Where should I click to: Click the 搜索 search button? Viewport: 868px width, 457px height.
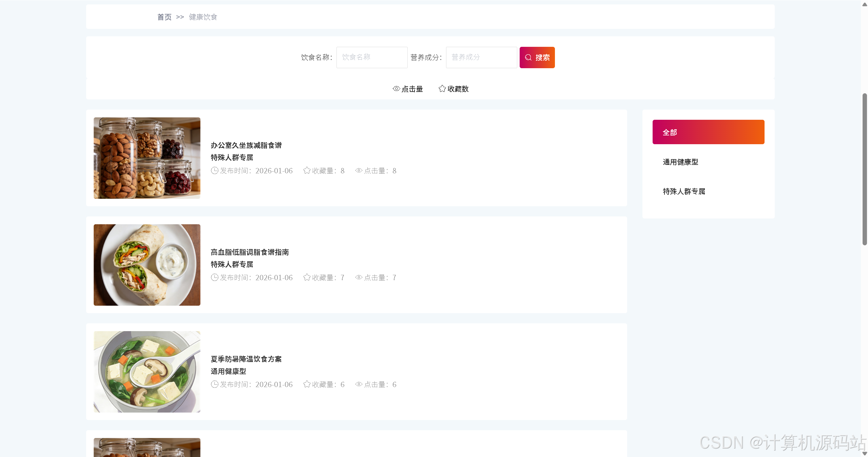coord(537,57)
